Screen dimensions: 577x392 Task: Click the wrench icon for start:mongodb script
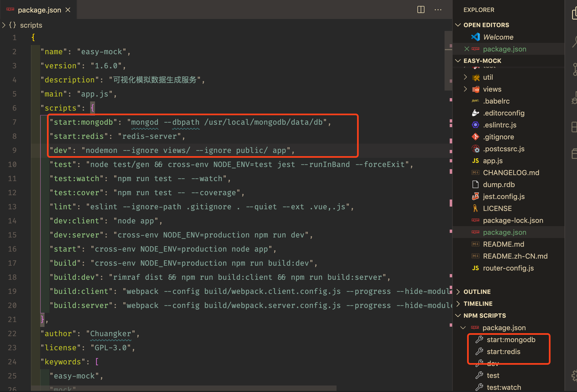click(479, 340)
